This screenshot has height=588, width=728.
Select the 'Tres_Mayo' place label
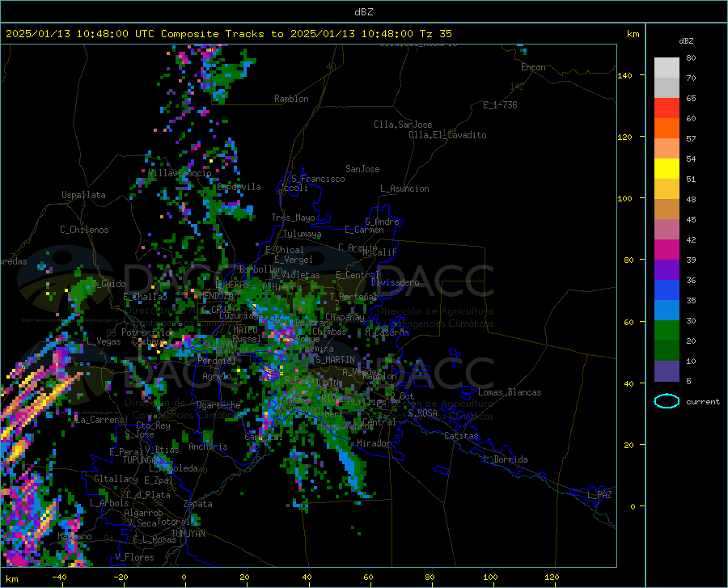coord(293,218)
